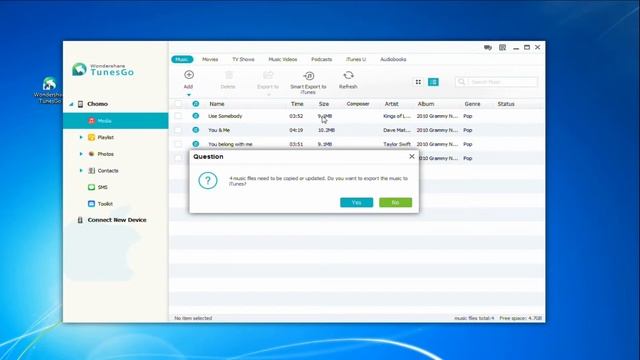
Task: Open Wondershare TunesGo desktop shortcut
Action: point(49,90)
